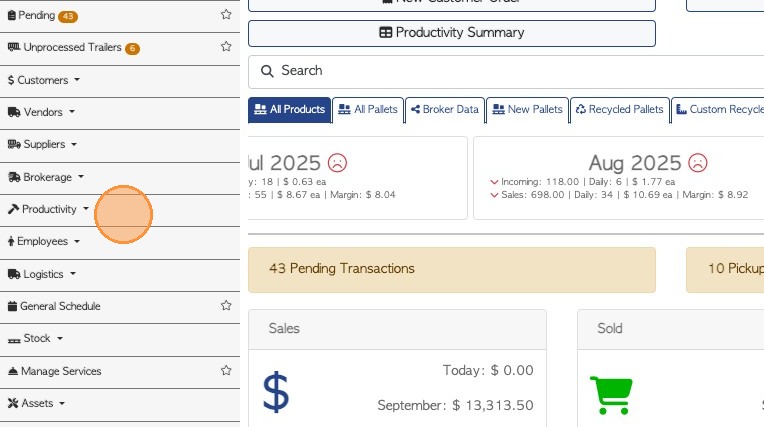Open the Brokerage sidebar menu
The image size is (764, 427).
click(47, 177)
